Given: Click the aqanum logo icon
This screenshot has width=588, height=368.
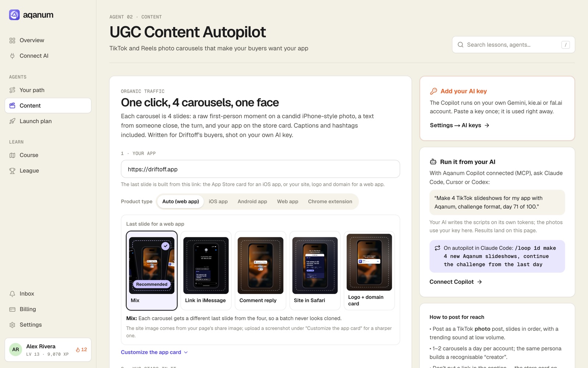Looking at the screenshot, I should pyautogui.click(x=14, y=15).
